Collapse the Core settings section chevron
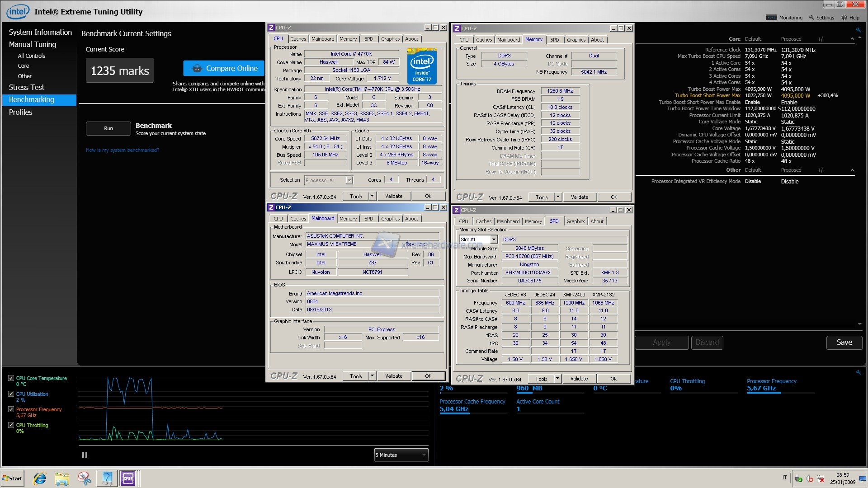Image resolution: width=868 pixels, height=488 pixels. (852, 39)
